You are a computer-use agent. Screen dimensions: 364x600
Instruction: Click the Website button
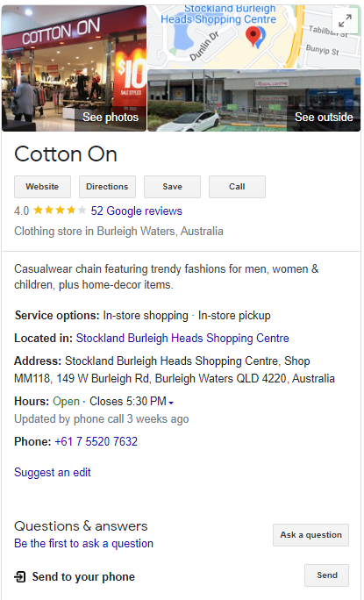42,187
